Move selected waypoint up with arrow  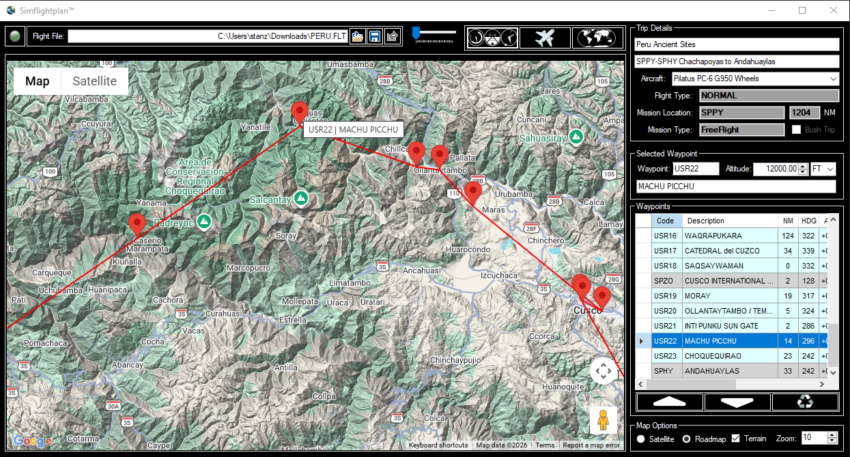[x=669, y=402]
